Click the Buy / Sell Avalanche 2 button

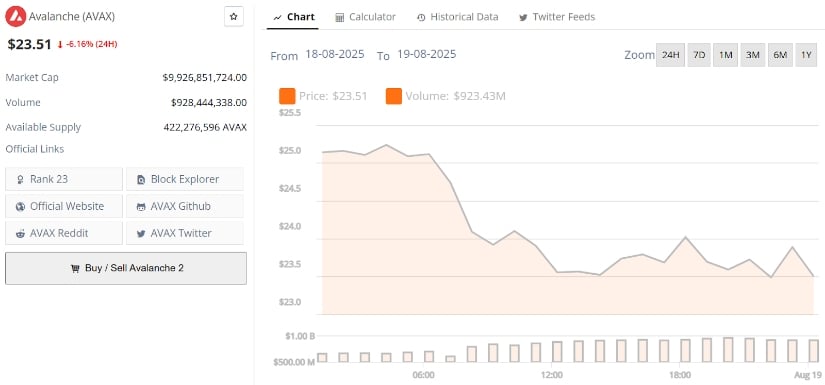(x=126, y=268)
